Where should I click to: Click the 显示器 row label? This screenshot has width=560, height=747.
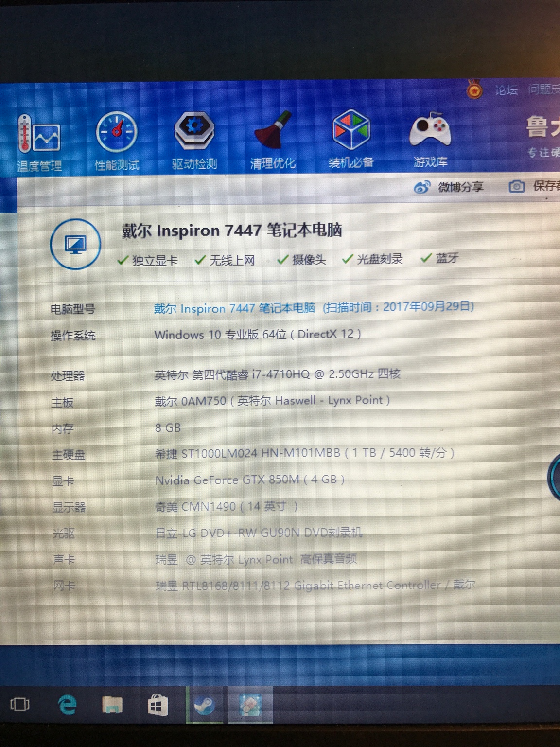point(69,507)
